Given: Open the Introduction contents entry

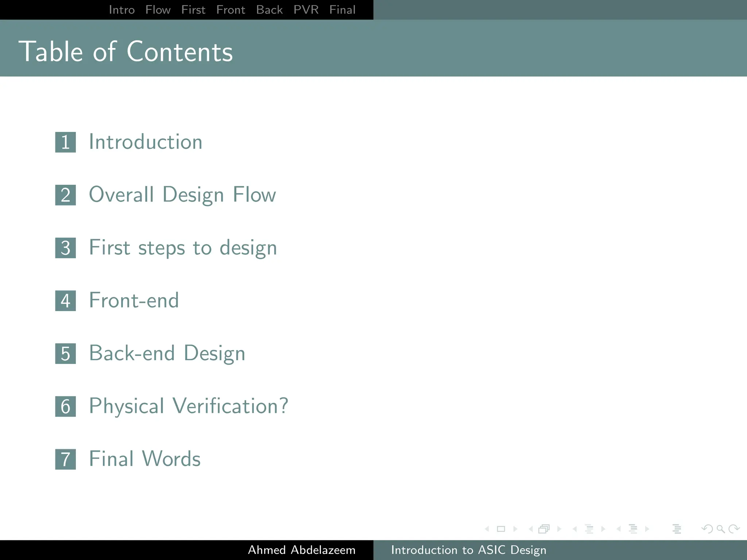Looking at the screenshot, I should 146,142.
